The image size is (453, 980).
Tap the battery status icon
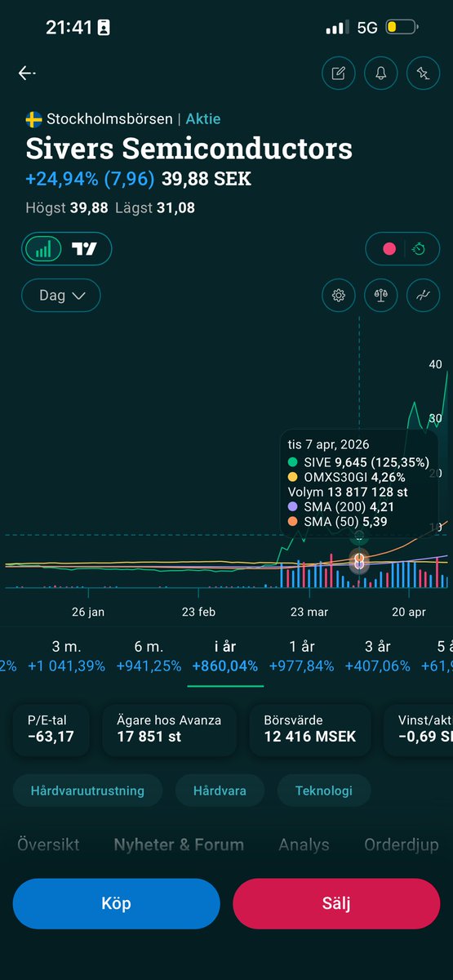(402, 27)
